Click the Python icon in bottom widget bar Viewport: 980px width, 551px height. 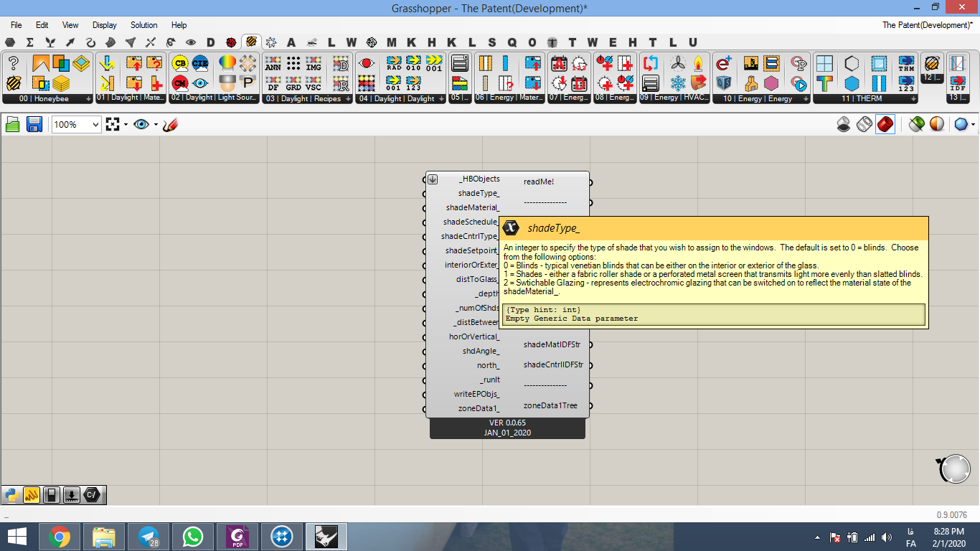tap(11, 494)
